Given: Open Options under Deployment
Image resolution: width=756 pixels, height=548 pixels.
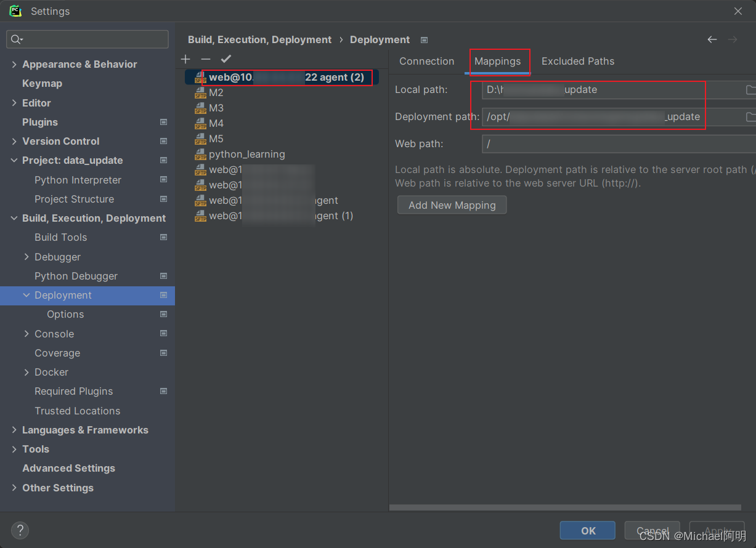Looking at the screenshot, I should pyautogui.click(x=65, y=314).
